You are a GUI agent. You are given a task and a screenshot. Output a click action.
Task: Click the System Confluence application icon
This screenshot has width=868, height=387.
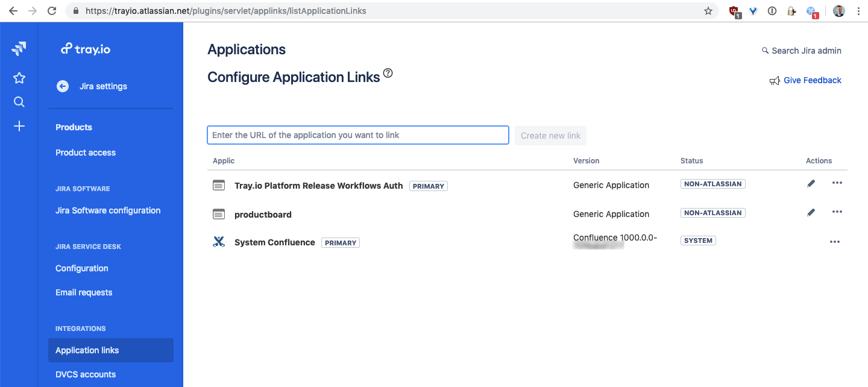tap(219, 242)
